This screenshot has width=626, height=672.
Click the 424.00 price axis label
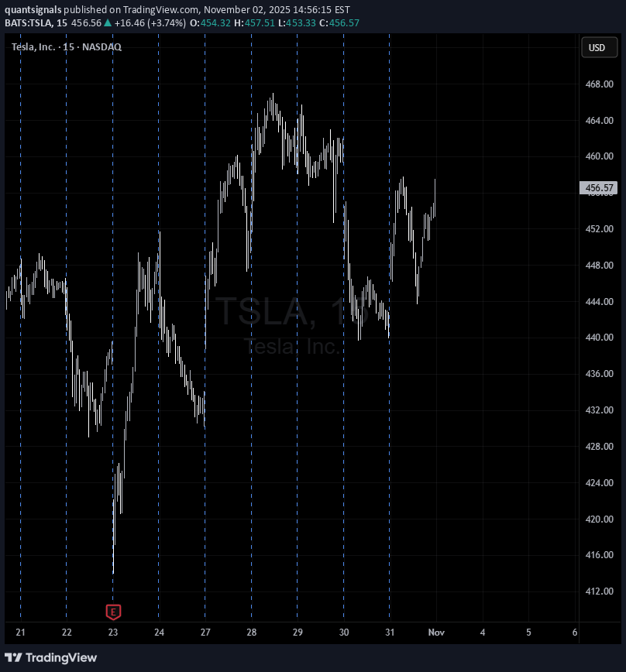(x=599, y=483)
